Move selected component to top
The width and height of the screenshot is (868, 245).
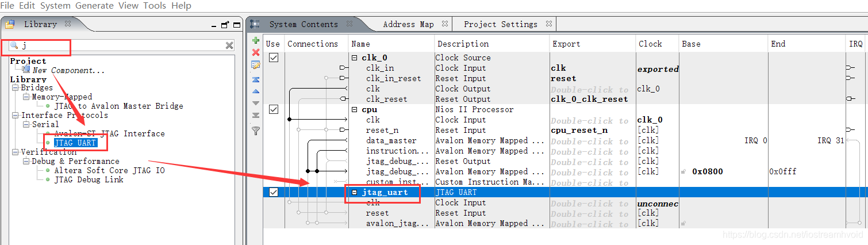[256, 79]
